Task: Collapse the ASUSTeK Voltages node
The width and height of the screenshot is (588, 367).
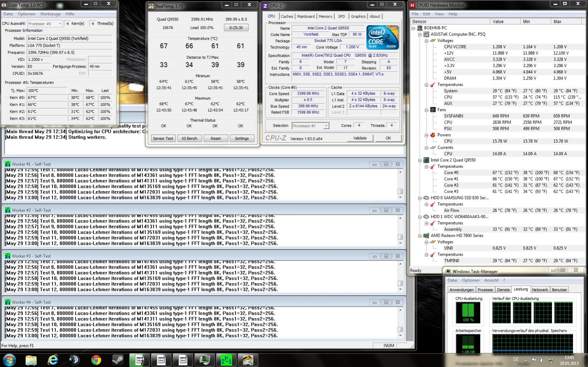Action: pos(427,41)
